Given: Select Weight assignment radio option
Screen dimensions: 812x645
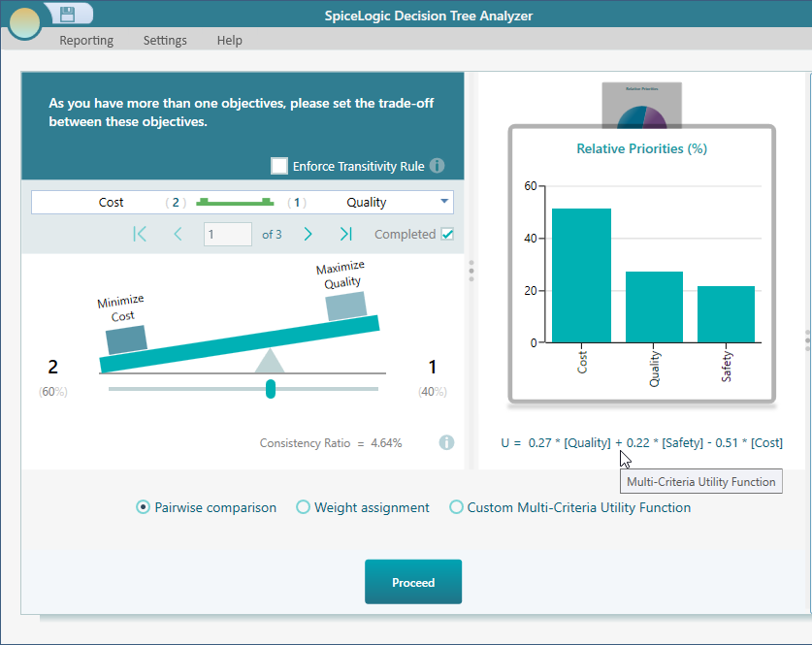Looking at the screenshot, I should [x=304, y=507].
